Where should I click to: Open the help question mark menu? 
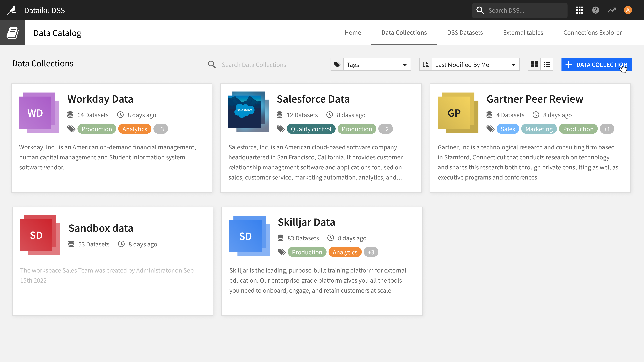[596, 10]
